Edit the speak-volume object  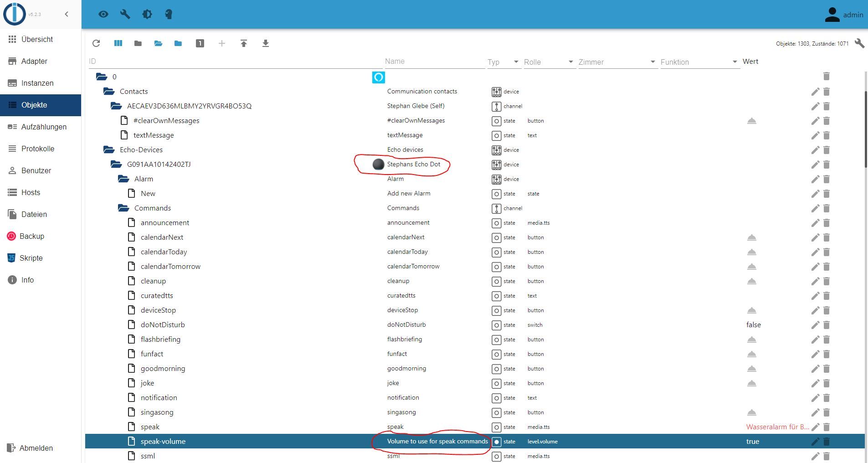(x=815, y=442)
